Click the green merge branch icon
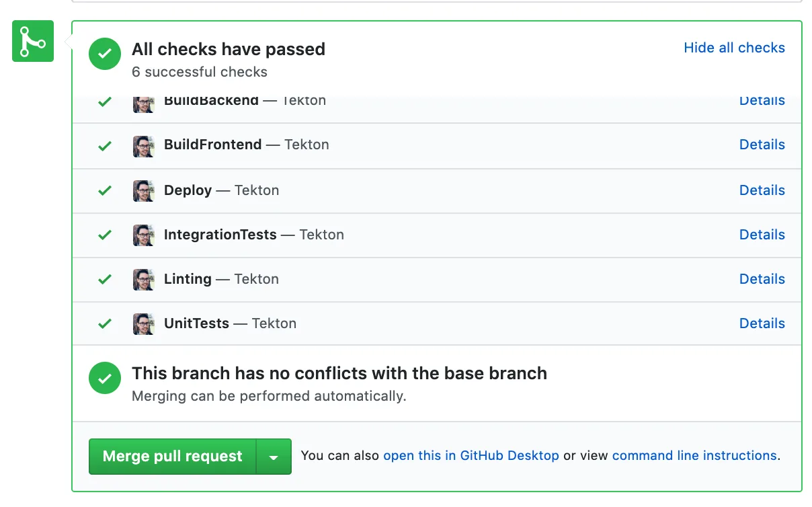Image resolution: width=812 pixels, height=507 pixels. [x=33, y=41]
